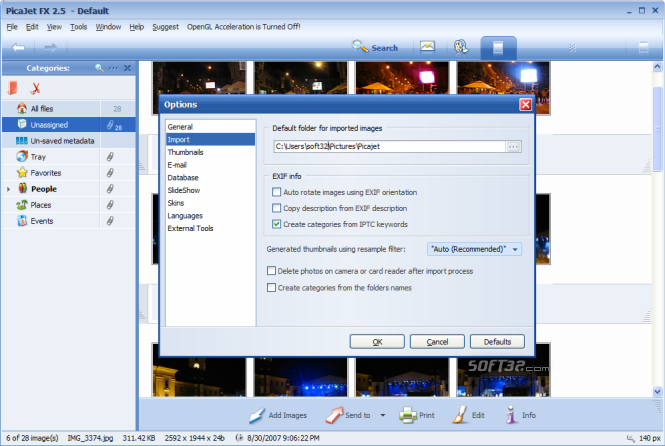Click the paperclip next to People
Screen dimensions: 665x446
[x=110, y=189]
